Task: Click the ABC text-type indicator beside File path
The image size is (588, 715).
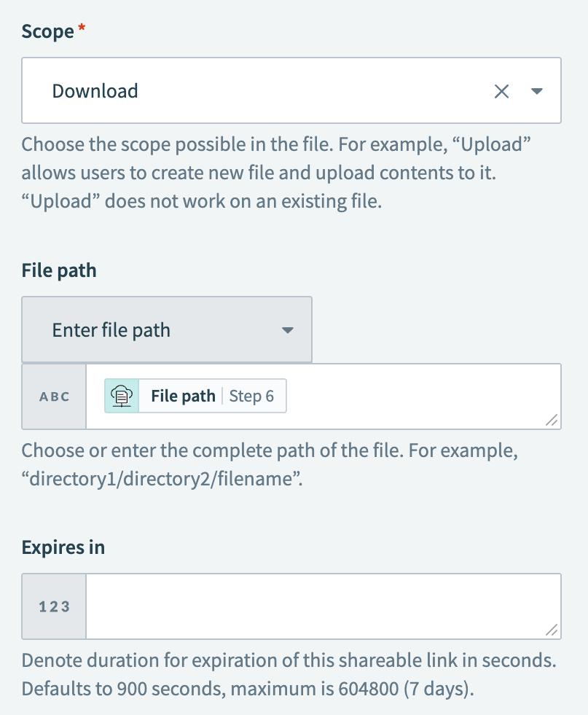Action: tap(53, 396)
